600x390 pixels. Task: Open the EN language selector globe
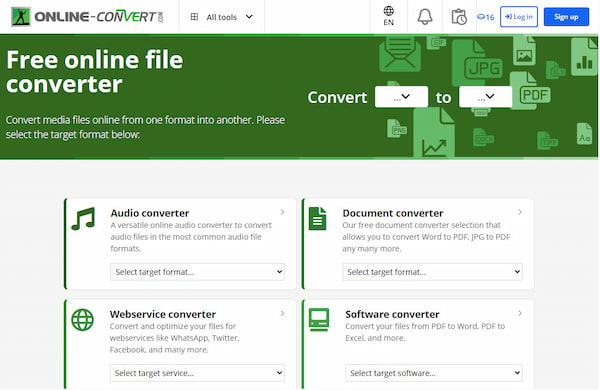(388, 16)
